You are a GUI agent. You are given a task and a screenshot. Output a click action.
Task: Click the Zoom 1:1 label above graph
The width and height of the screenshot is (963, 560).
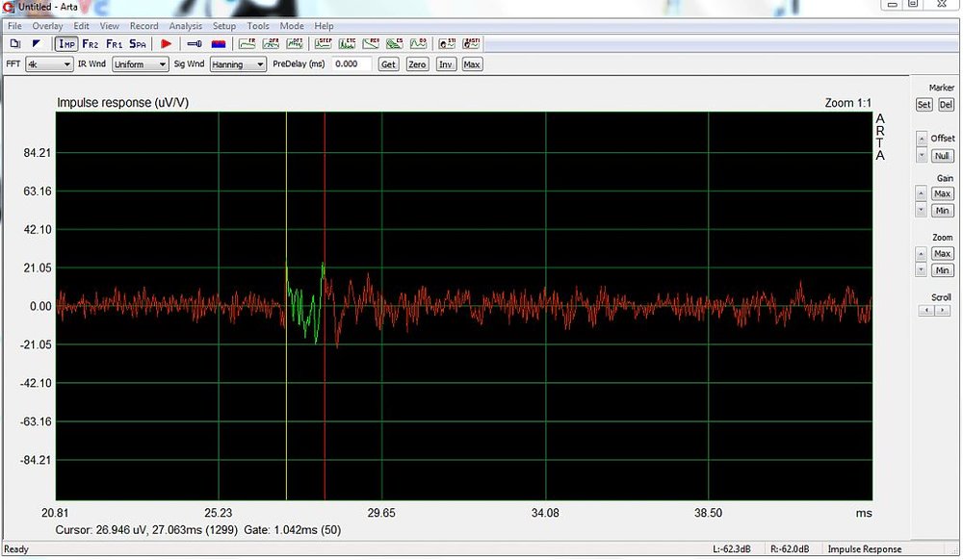pos(847,103)
